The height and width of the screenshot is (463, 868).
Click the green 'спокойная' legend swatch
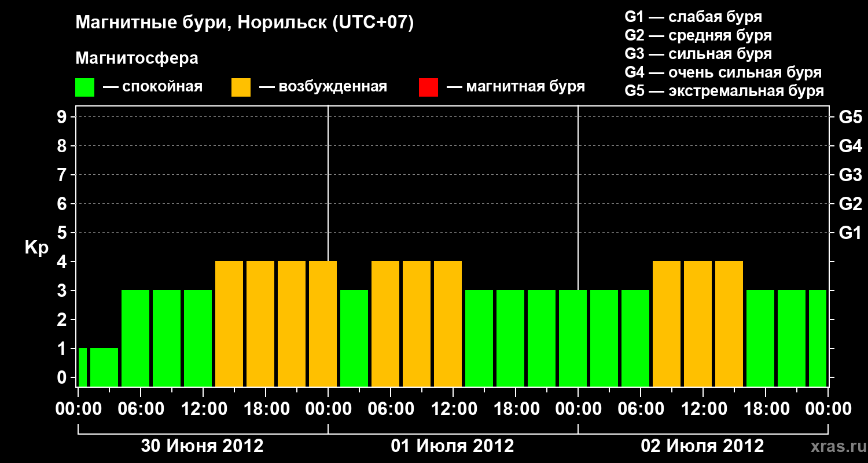[84, 87]
